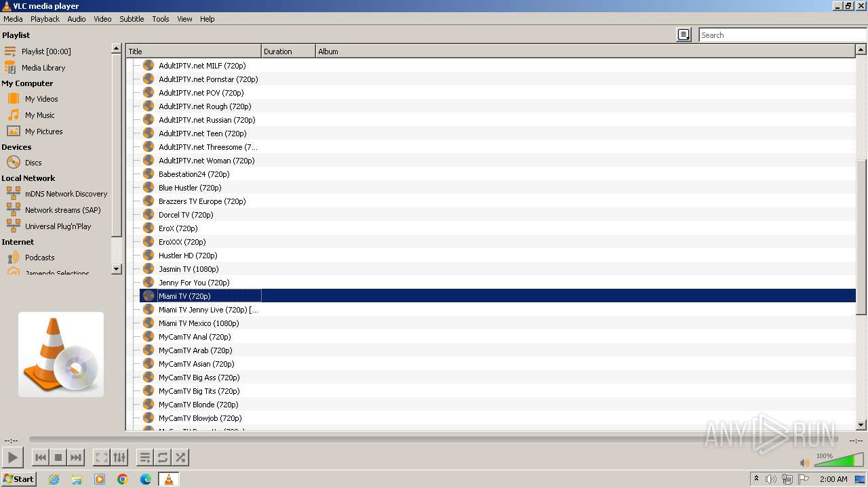868x488 pixels.
Task: Seek along the playback timeline bar
Action: [434, 440]
